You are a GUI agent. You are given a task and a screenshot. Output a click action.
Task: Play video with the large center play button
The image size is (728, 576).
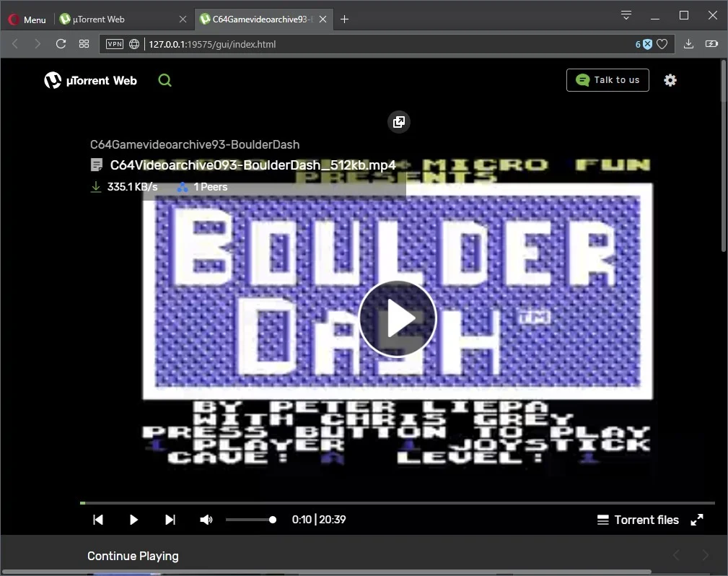pyautogui.click(x=398, y=318)
